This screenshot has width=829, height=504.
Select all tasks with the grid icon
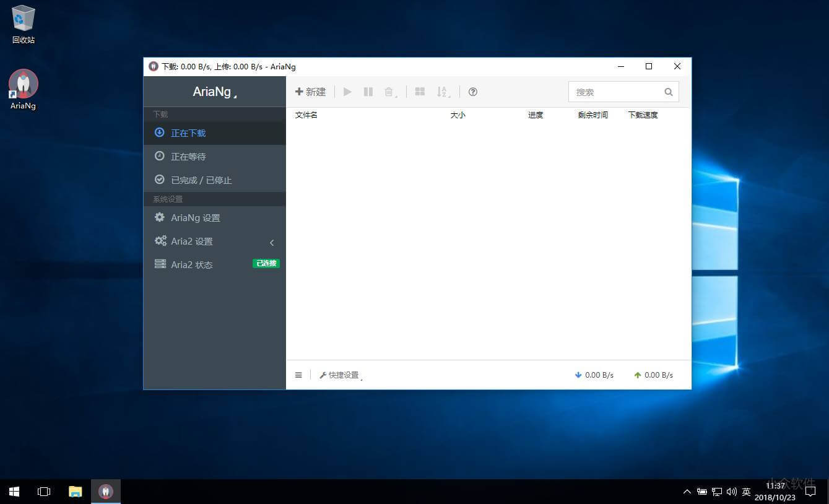[x=420, y=92]
